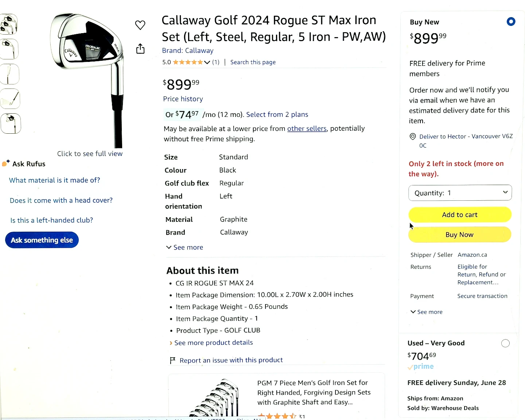
Task: Select the last product thumbnail image
Action: [x=11, y=123]
